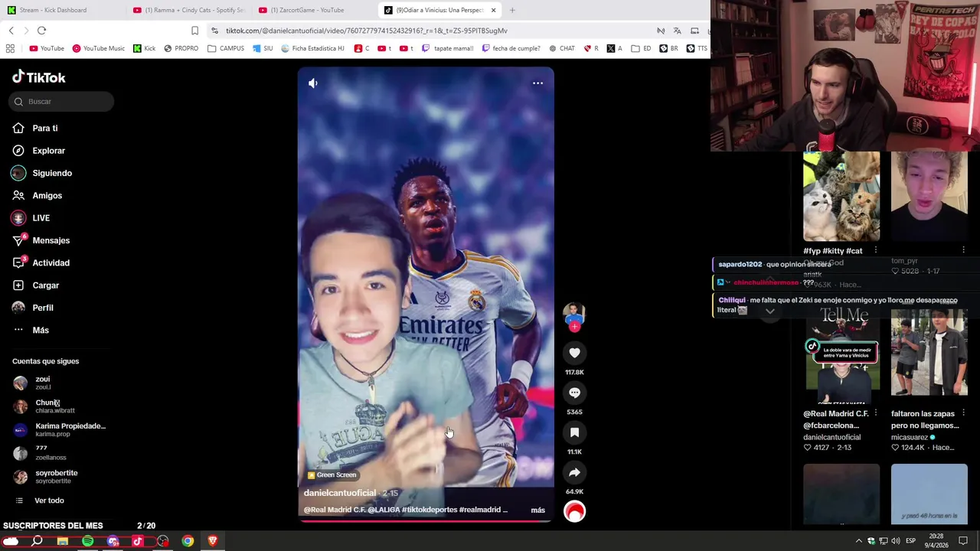Open the SIU bookmark
This screenshot has width=980, height=551.
point(262,48)
